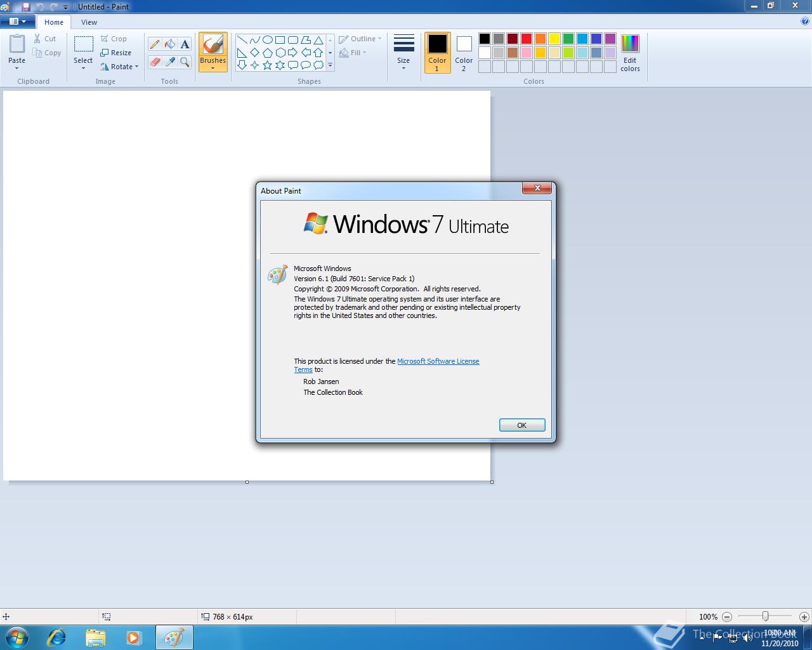Select the Left arrow shape
The width and height of the screenshot is (812, 650).
pos(305,53)
